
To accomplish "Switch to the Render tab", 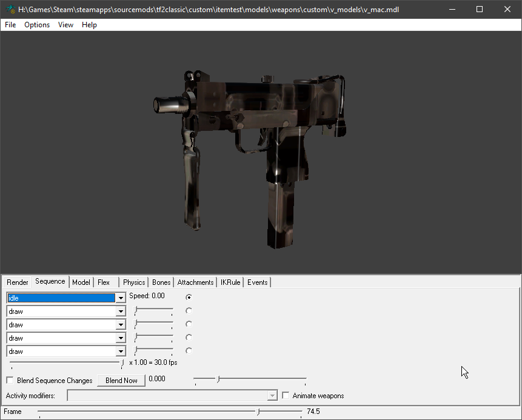I will click(18, 282).
